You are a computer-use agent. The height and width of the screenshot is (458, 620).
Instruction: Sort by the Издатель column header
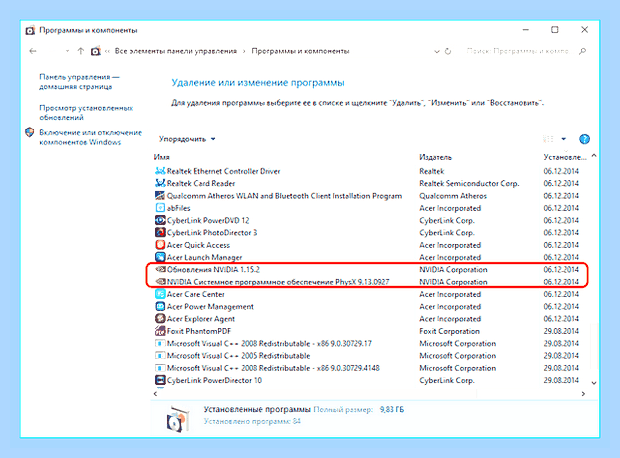pos(435,157)
